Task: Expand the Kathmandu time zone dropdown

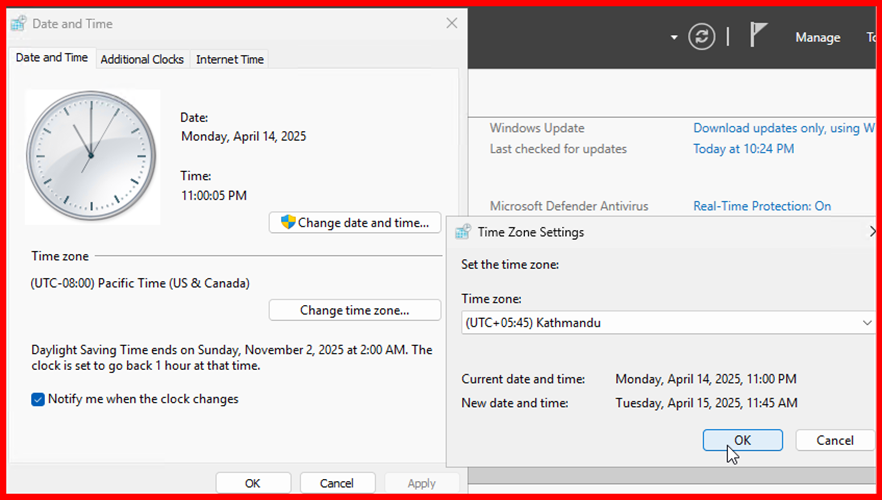Action: [x=866, y=323]
